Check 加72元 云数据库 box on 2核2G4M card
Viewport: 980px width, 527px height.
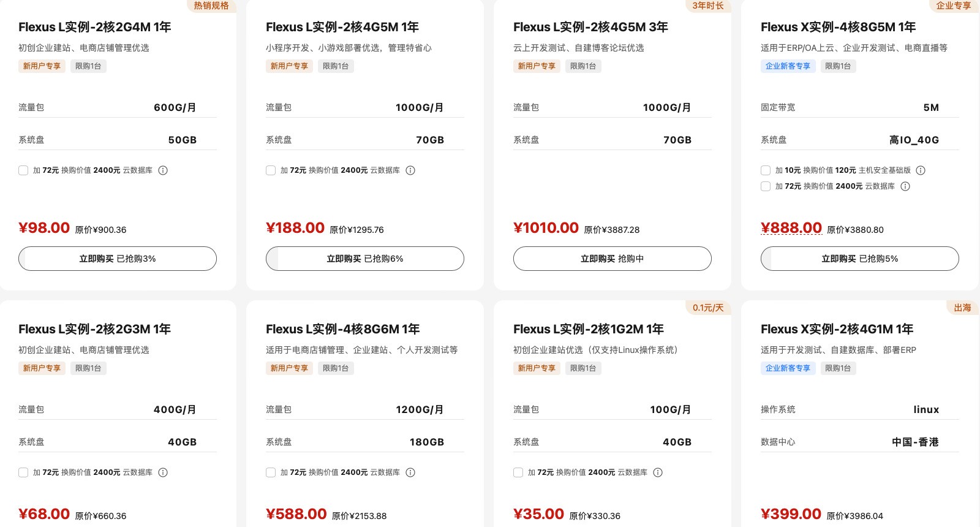[23, 170]
